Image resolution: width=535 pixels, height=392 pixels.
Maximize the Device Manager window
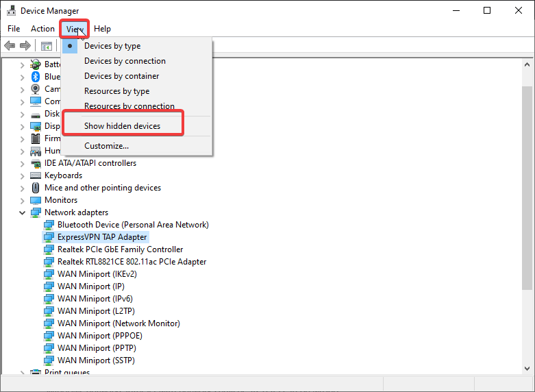(487, 10)
